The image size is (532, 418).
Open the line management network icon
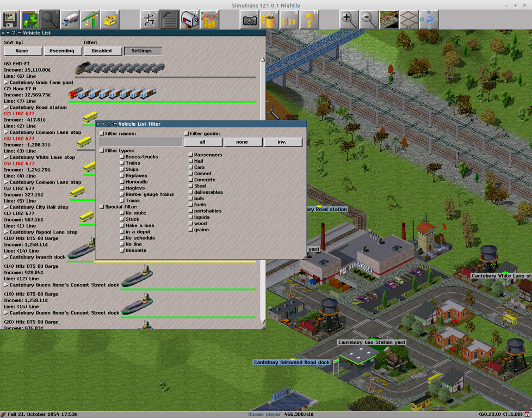[150, 20]
